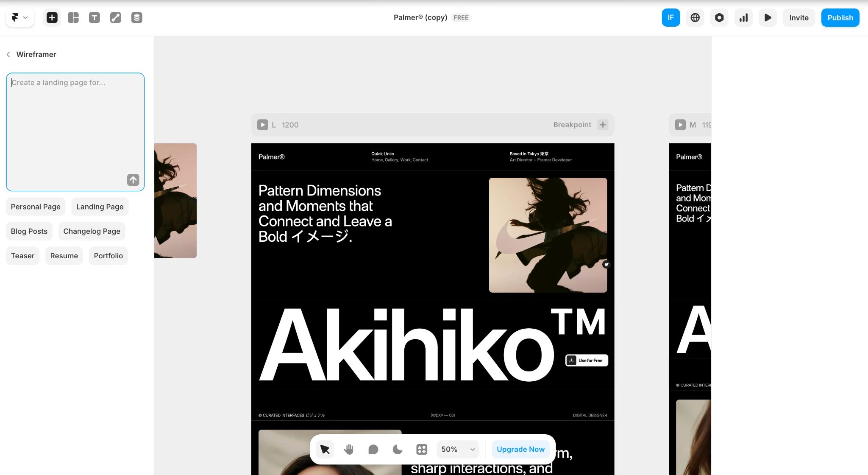Choose the Personal Page suggestion

(x=36, y=207)
